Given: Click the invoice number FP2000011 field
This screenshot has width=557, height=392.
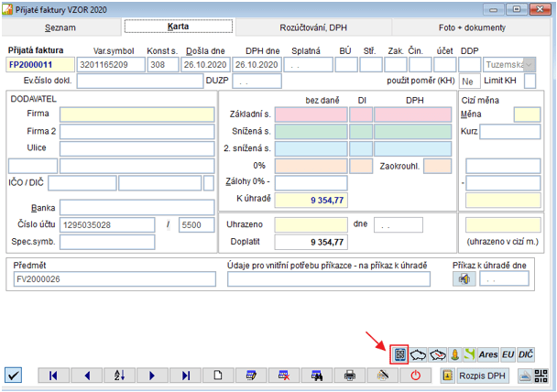Looking at the screenshot, I should click(x=40, y=65).
